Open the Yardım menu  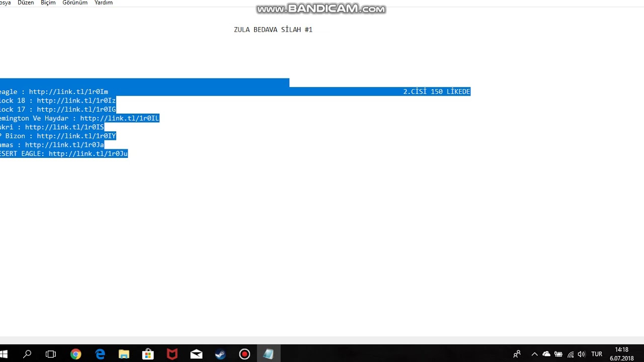104,3
